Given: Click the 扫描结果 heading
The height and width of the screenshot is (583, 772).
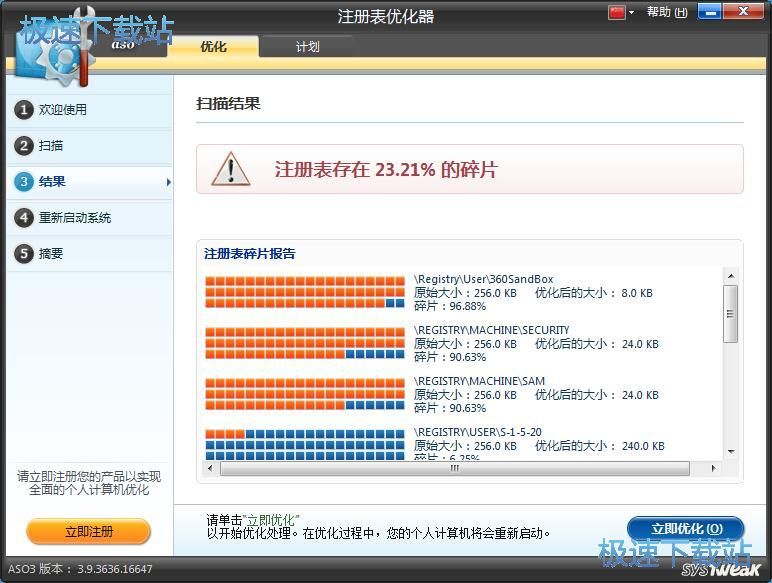Looking at the screenshot, I should point(228,103).
